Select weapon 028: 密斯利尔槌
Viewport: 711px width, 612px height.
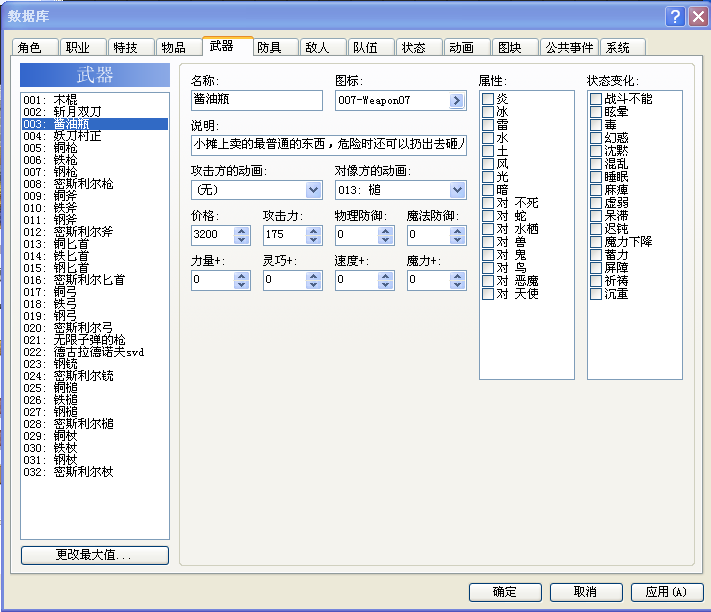point(95,424)
